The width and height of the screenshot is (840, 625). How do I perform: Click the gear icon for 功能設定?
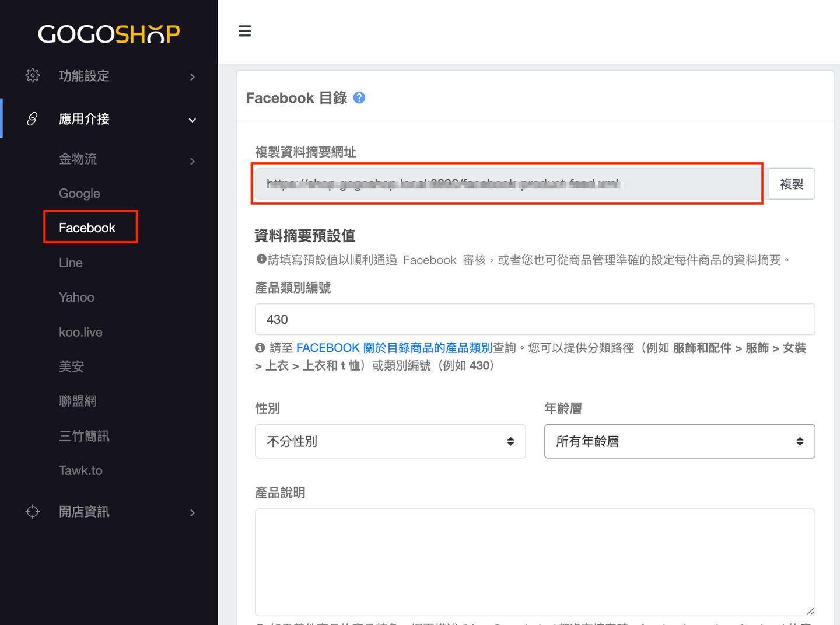33,75
